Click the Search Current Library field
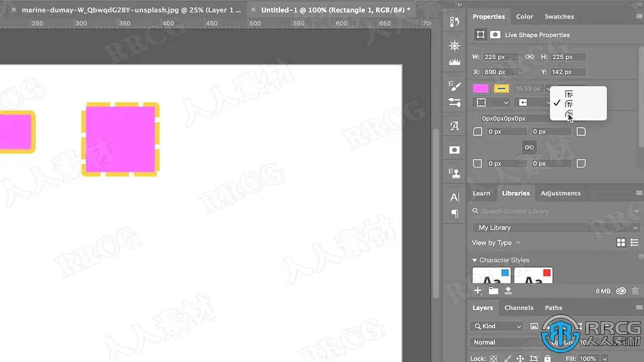The image size is (644, 362). coord(551,211)
